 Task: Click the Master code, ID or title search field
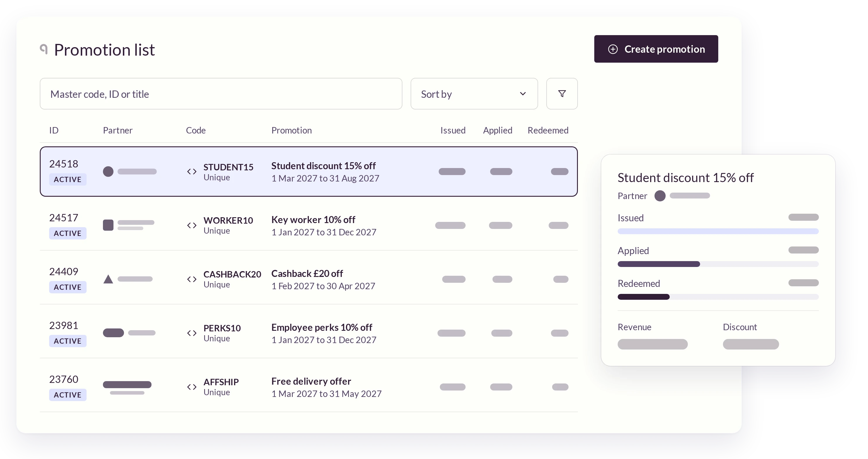221,94
